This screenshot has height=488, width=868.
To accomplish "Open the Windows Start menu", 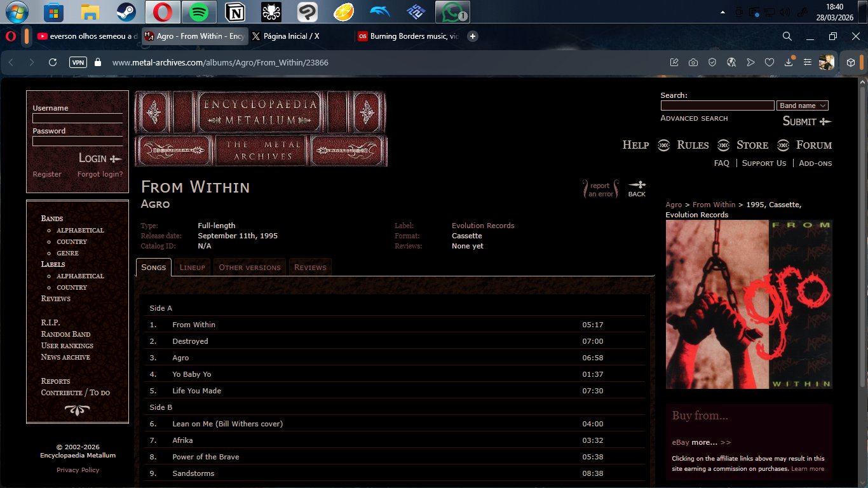I will (x=16, y=12).
